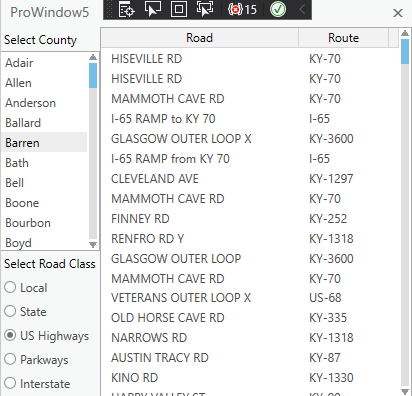This screenshot has width=412, height=396.
Task: Select Boyd county
Action: pos(44,243)
